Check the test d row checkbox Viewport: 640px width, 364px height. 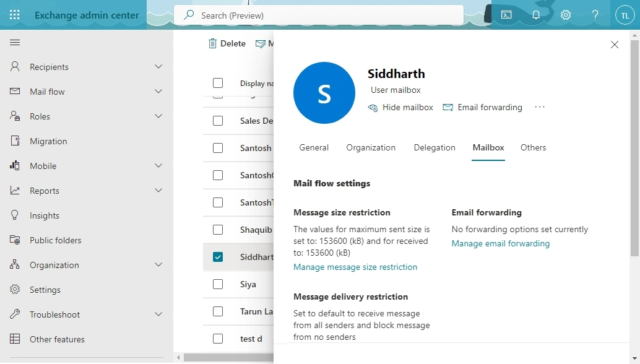(218, 339)
